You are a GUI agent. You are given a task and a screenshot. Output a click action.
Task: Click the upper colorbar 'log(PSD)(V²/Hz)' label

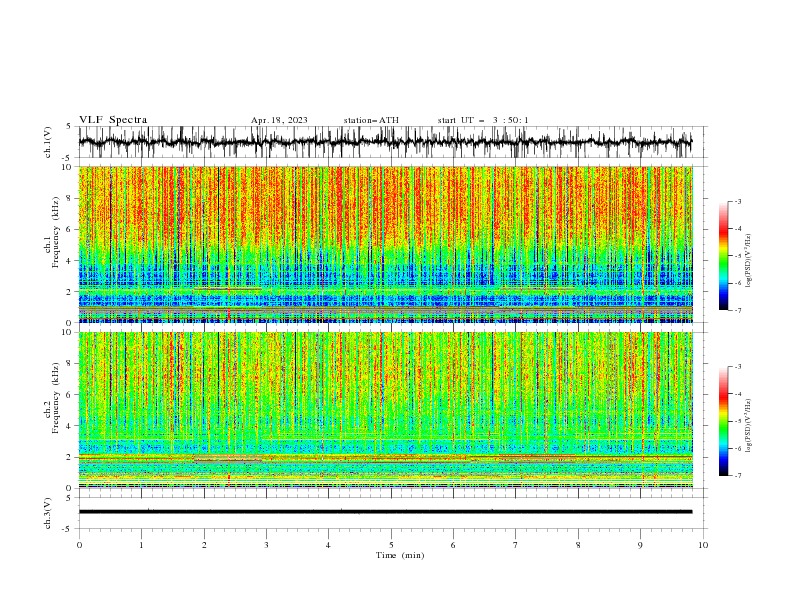click(x=748, y=261)
